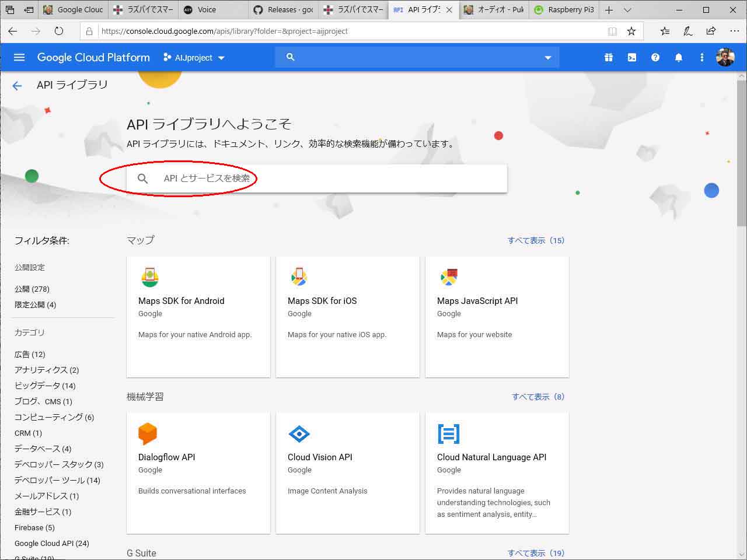This screenshot has width=747, height=560.
Task: Filter by 限定公開 (4)
Action: [35, 305]
